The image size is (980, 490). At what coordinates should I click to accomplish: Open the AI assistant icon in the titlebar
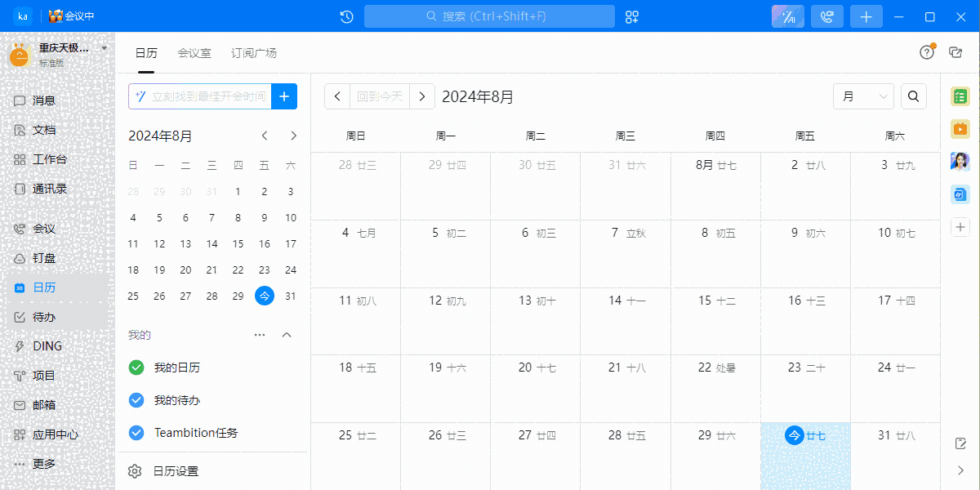[x=786, y=16]
